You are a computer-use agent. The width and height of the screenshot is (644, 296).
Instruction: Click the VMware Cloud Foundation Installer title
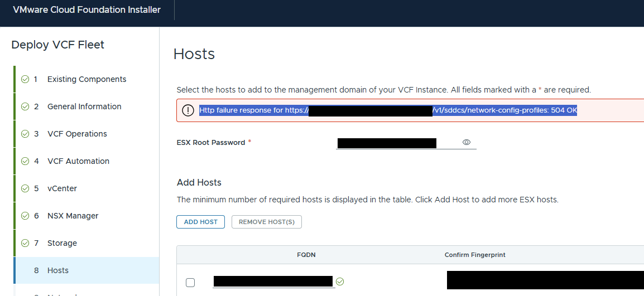(86, 10)
